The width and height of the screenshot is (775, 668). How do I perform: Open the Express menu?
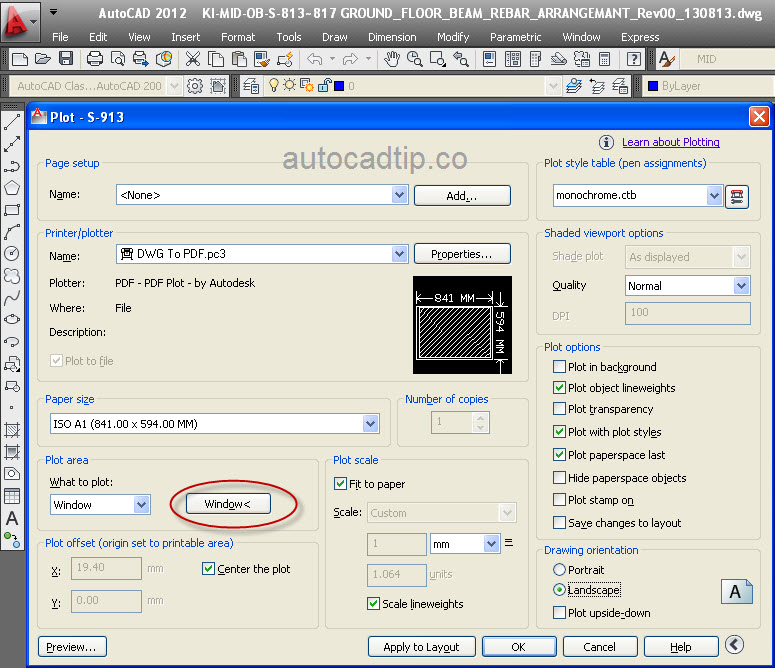[x=640, y=37]
